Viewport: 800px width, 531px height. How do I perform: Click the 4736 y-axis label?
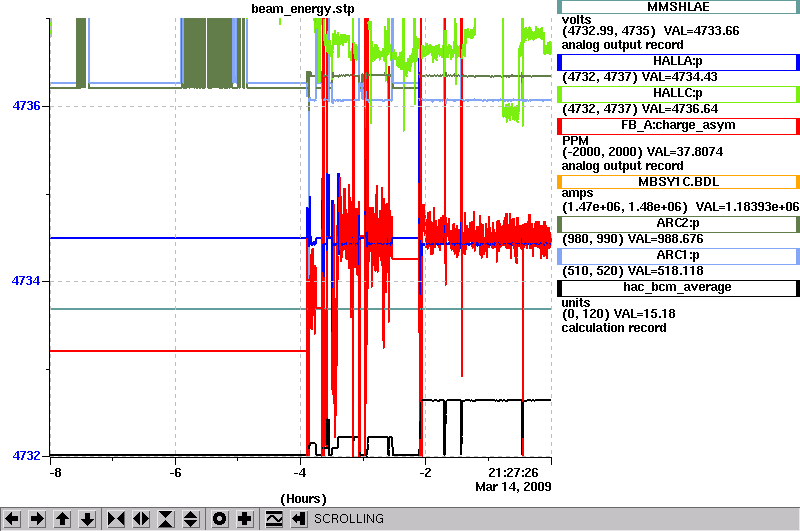[x=26, y=106]
